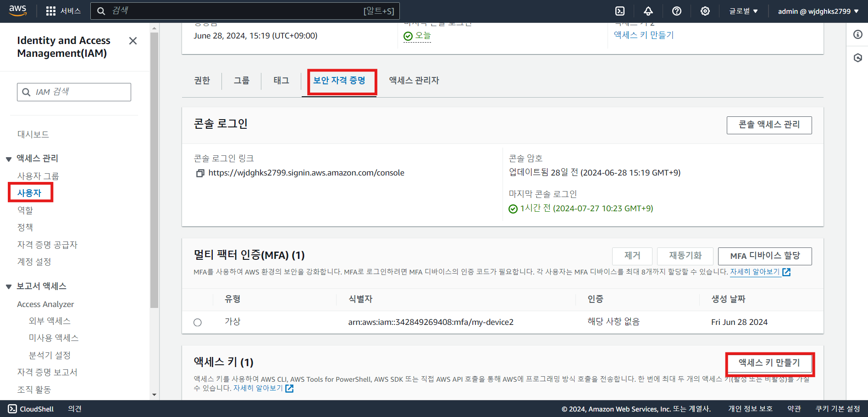Open Access Analyzer in the sidebar
This screenshot has width=868, height=417.
pos(45,304)
